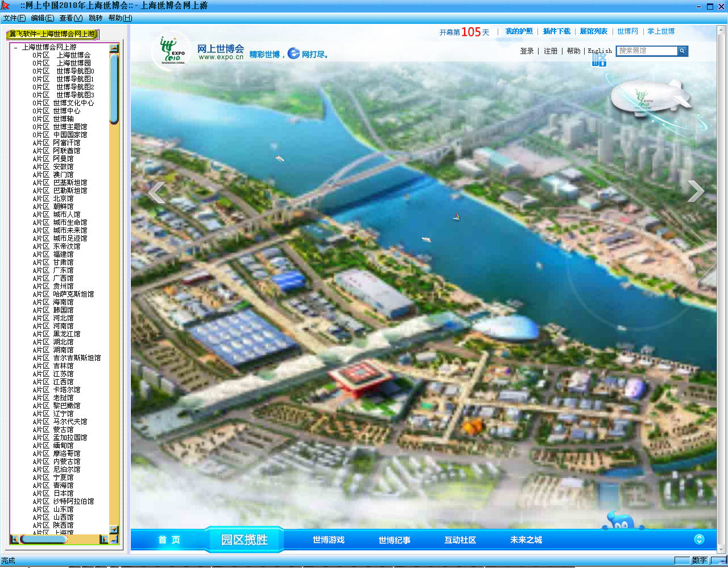
Task: Maximize the application window
Action: pyautogui.click(x=710, y=6)
